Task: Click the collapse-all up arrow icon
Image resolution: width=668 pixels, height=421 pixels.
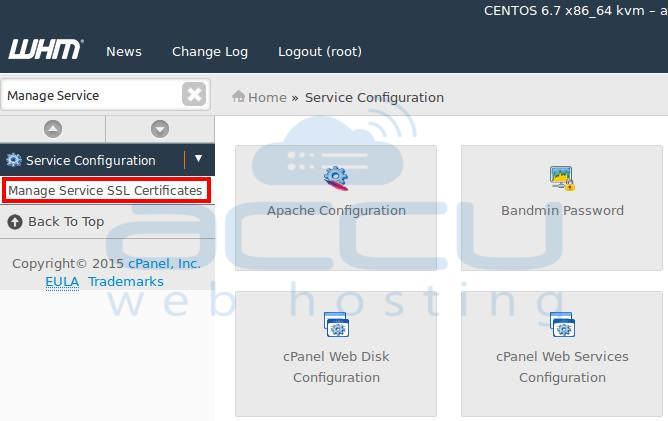Action: (x=53, y=129)
